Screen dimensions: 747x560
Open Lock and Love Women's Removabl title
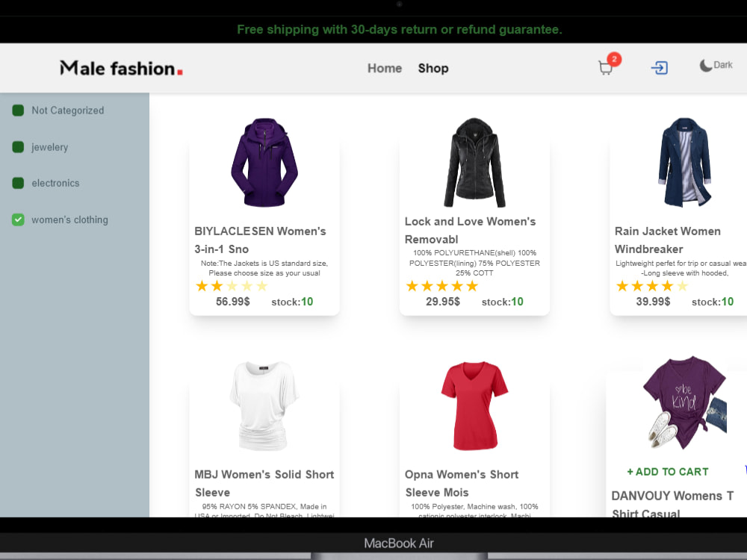pyautogui.click(x=470, y=231)
